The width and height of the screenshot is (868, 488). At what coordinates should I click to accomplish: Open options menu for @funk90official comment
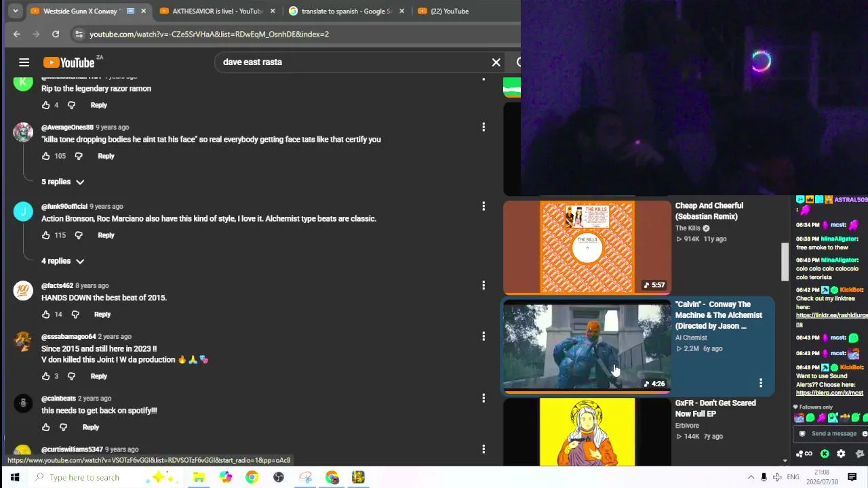tap(484, 206)
